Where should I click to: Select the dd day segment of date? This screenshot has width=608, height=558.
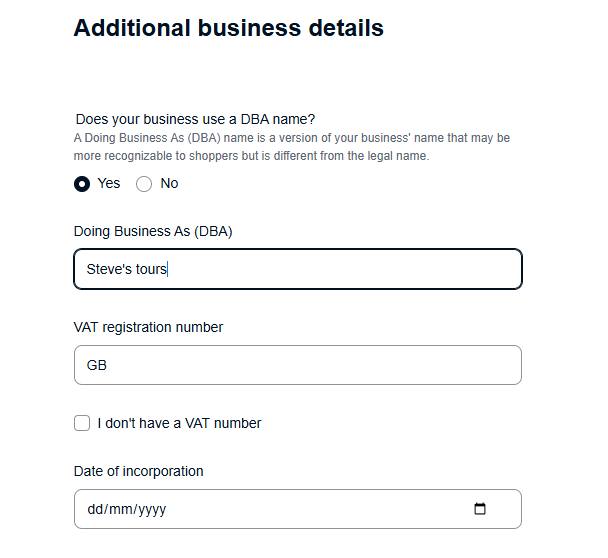95,509
